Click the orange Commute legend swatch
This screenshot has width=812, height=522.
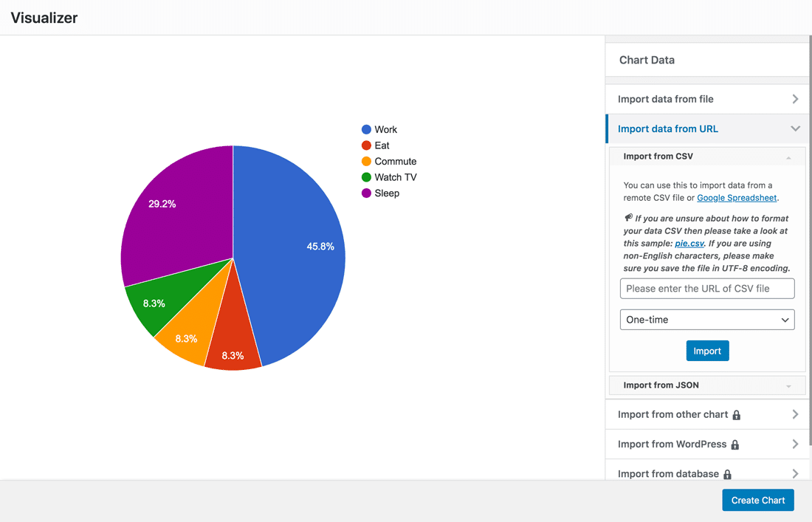point(366,162)
